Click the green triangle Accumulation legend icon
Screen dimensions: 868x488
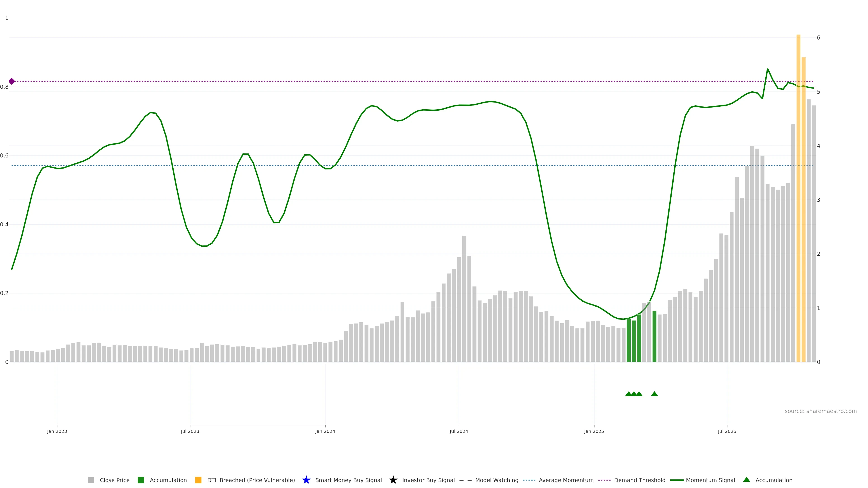pos(747,480)
